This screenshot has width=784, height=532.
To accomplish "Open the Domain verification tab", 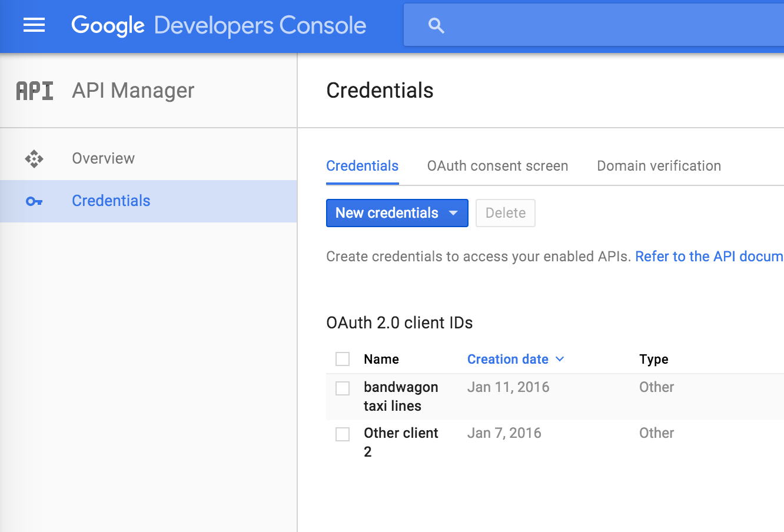I will coord(659,166).
